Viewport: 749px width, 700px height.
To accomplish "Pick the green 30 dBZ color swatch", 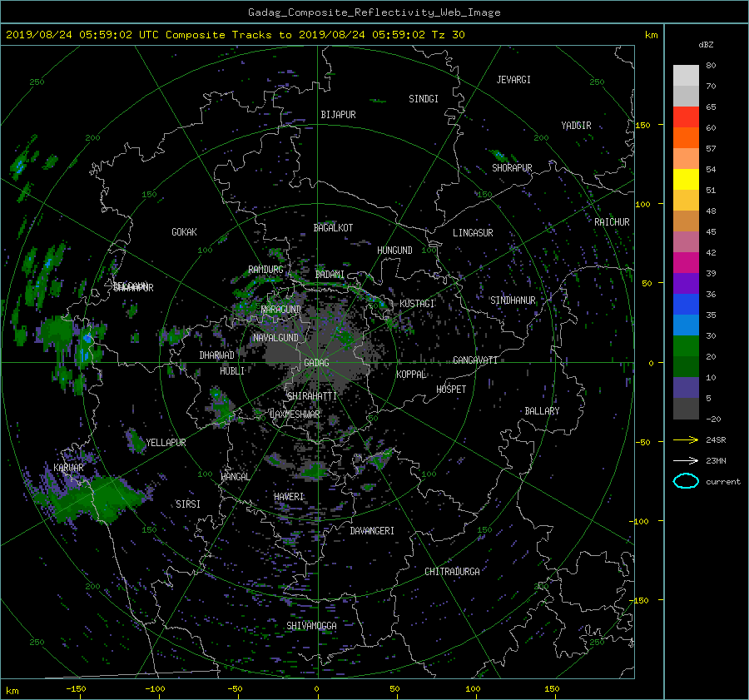I will click(x=686, y=345).
